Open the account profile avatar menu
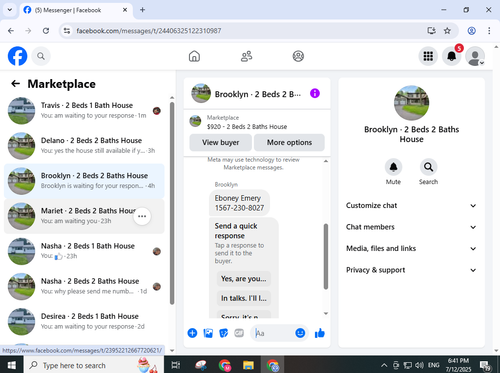Image resolution: width=500 pixels, height=373 pixels. coord(475,56)
